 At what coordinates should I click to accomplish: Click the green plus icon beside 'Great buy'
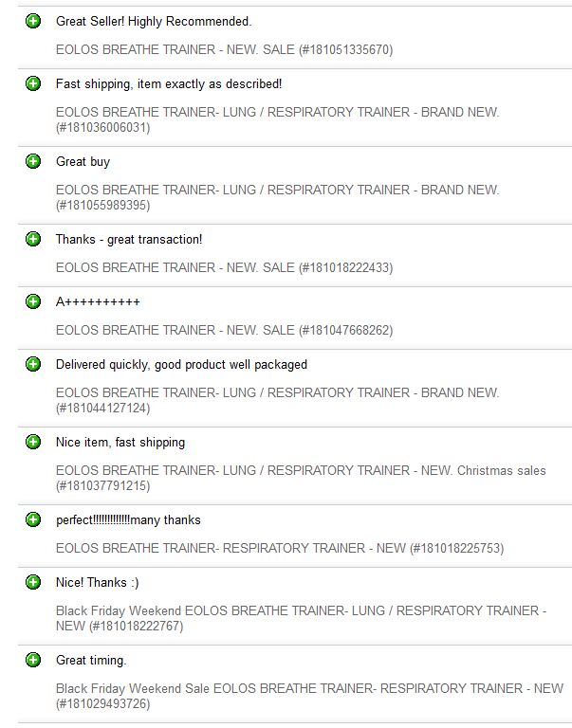33,161
